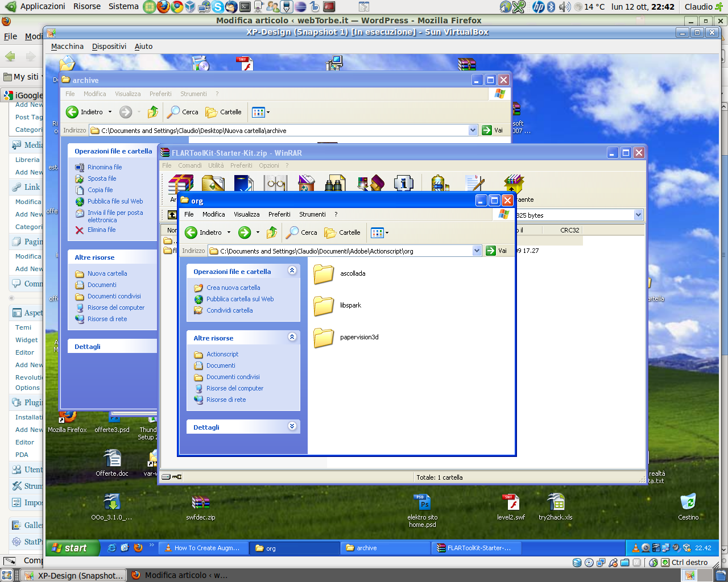Screen dimensions: 728x582
Task: Open view mode dropdown arrow in org toolbar
Action: 387,232
